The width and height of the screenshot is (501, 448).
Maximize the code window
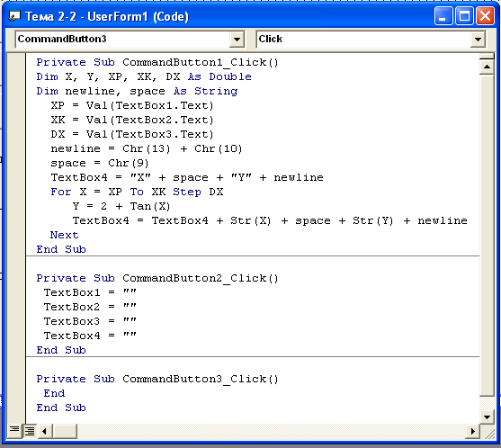464,16
